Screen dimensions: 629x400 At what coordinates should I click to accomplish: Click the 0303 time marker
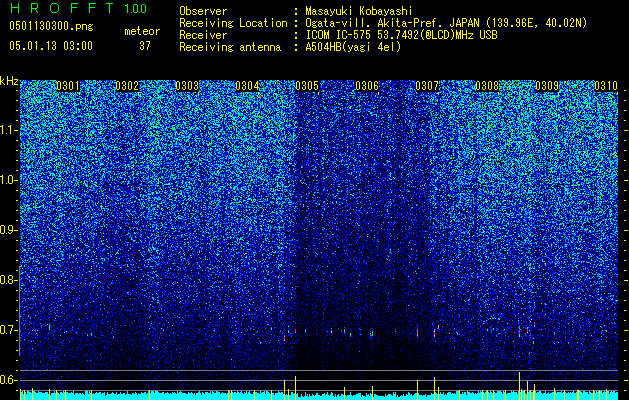[x=187, y=86]
